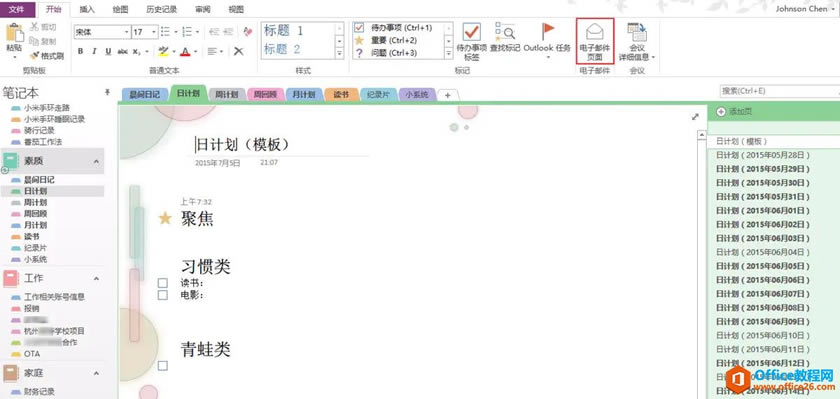The image size is (840, 399).
Task: Open 会议详细信息 meeting details icon
Action: click(637, 32)
